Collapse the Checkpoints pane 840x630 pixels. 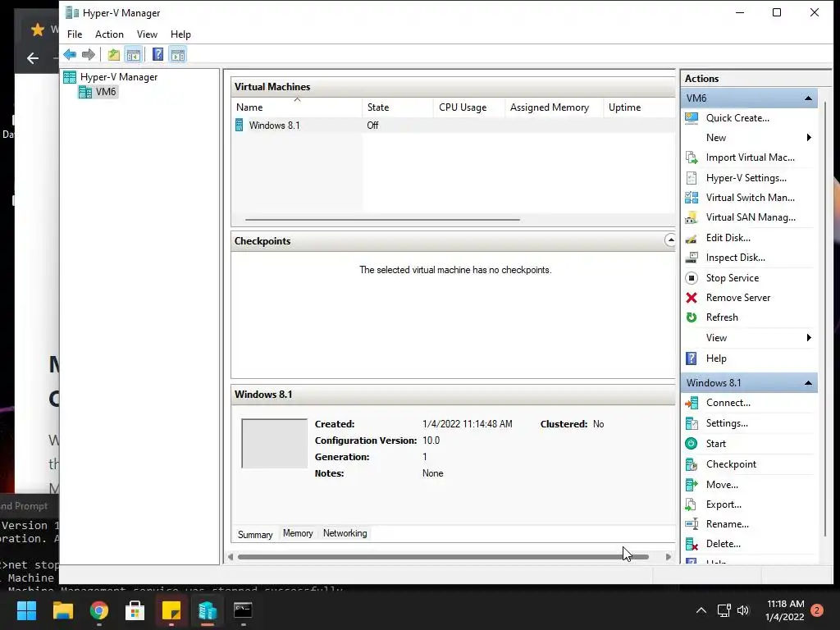click(670, 240)
